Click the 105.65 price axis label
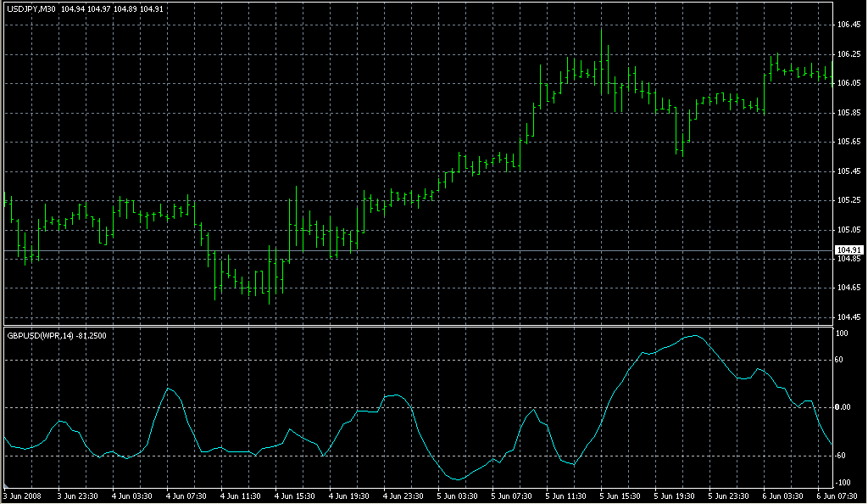The width and height of the screenshot is (868, 504). pos(849,142)
